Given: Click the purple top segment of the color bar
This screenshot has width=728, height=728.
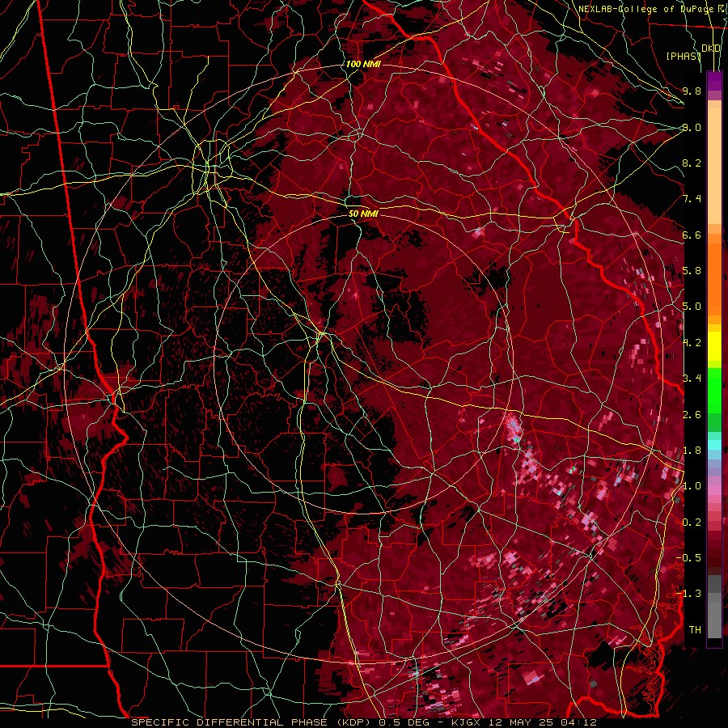Looking at the screenshot, I should pyautogui.click(x=714, y=81).
